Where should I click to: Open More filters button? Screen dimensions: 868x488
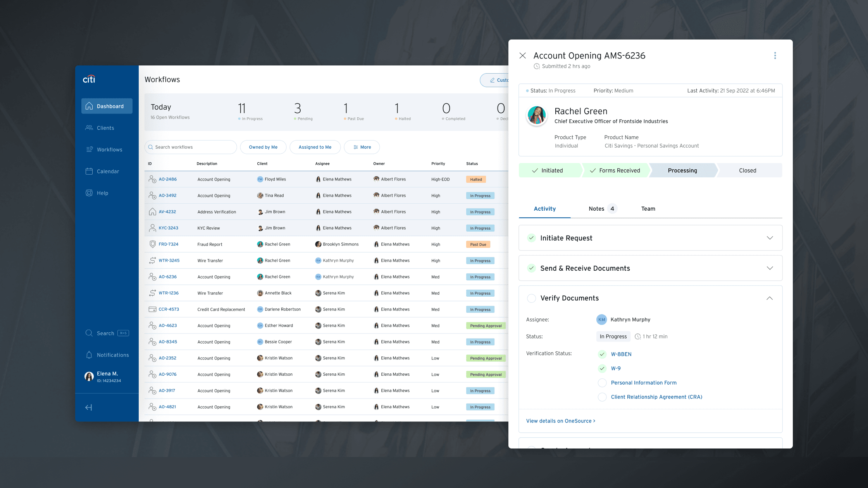point(362,147)
